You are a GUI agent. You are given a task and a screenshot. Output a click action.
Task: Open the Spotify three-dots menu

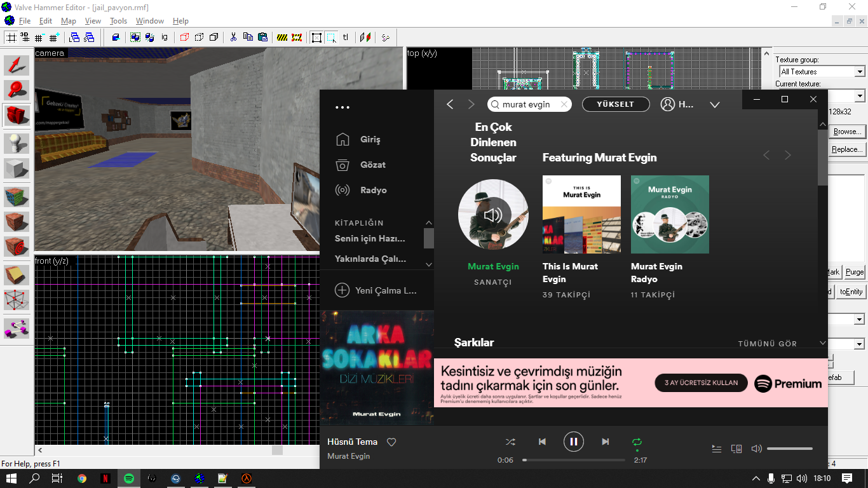pos(342,107)
